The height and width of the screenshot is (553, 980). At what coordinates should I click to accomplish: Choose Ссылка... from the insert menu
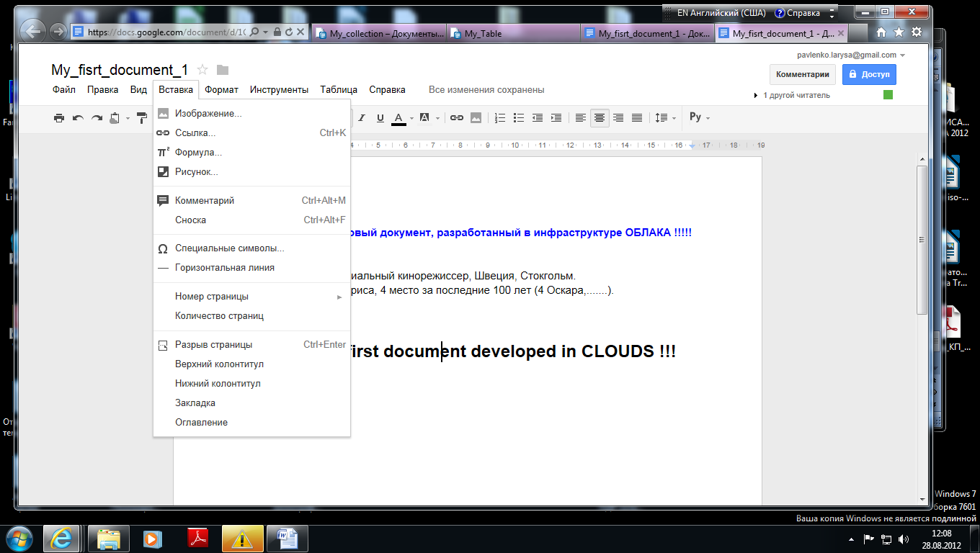coord(251,133)
